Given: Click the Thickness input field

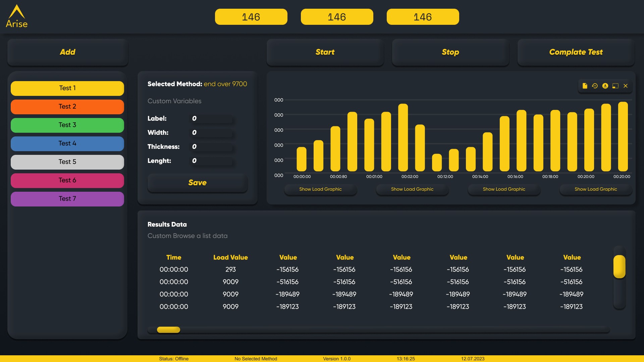Looking at the screenshot, I should coord(212,147).
